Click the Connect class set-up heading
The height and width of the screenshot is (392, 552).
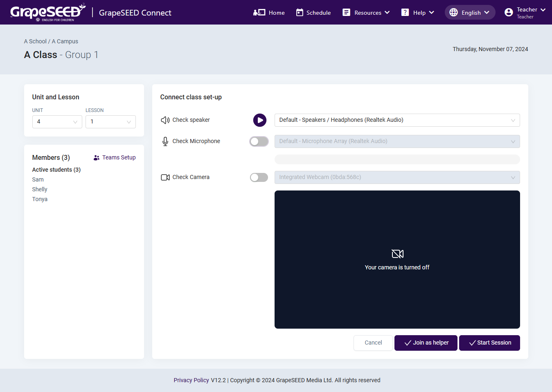(x=191, y=97)
